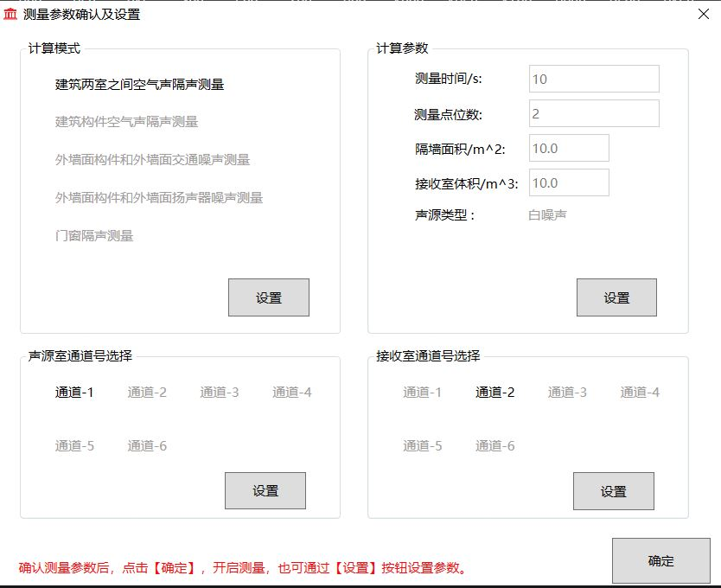Open 设置 for 声源室通道号选择
Image resolution: width=721 pixels, height=588 pixels.
point(265,490)
